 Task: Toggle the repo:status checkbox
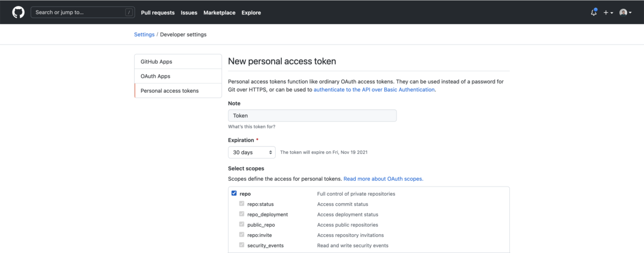(x=242, y=204)
